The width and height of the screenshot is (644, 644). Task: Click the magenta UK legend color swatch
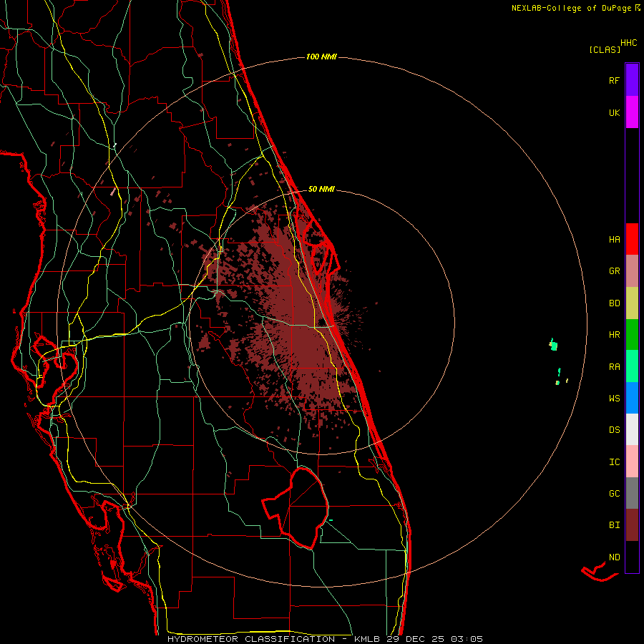tap(632, 112)
